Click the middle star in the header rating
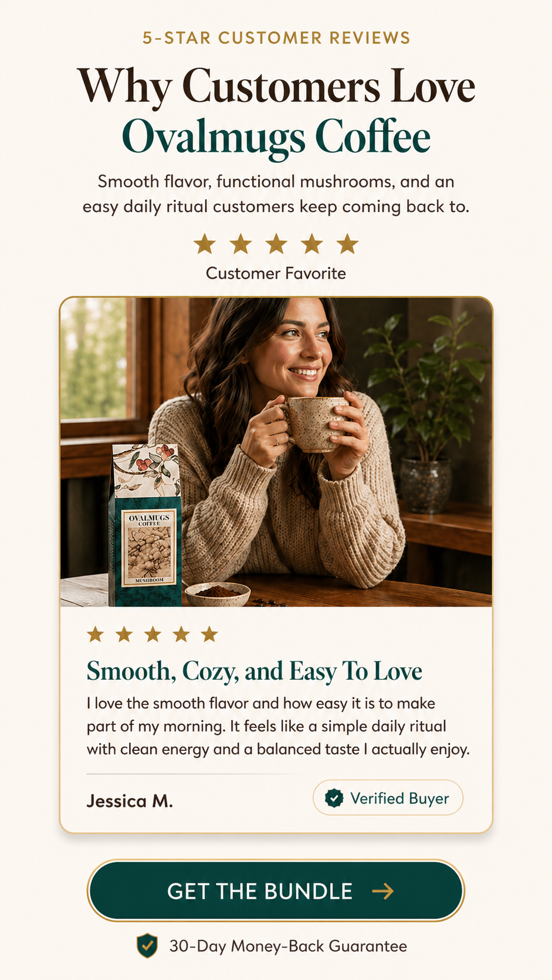The height and width of the screenshot is (980, 552). click(276, 244)
